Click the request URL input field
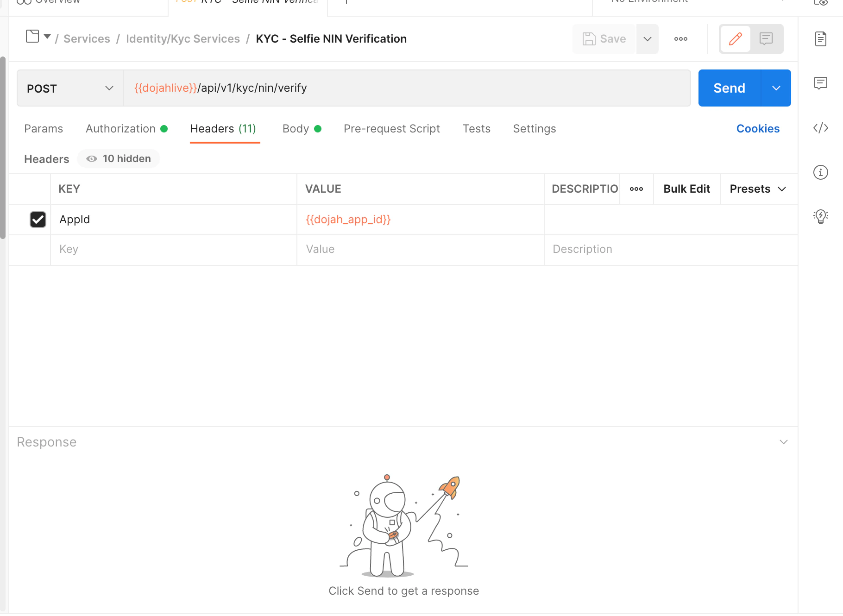The image size is (843, 616). 407,88
